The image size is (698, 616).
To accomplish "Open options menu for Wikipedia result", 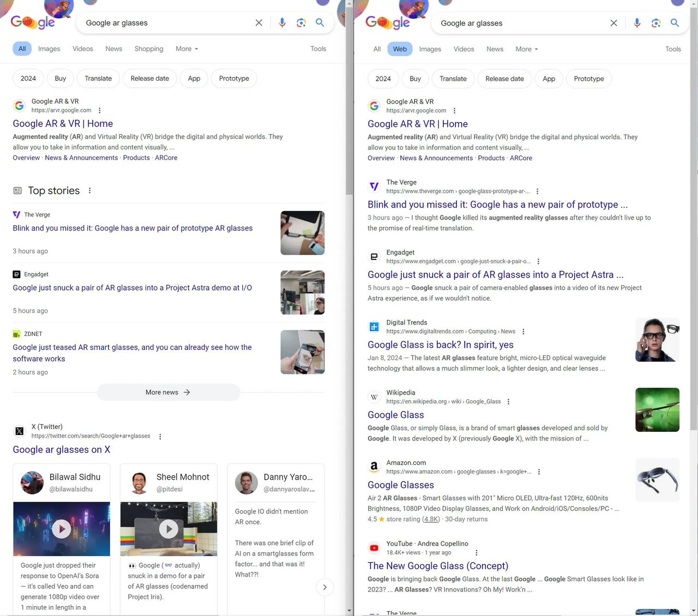I will pos(508,402).
